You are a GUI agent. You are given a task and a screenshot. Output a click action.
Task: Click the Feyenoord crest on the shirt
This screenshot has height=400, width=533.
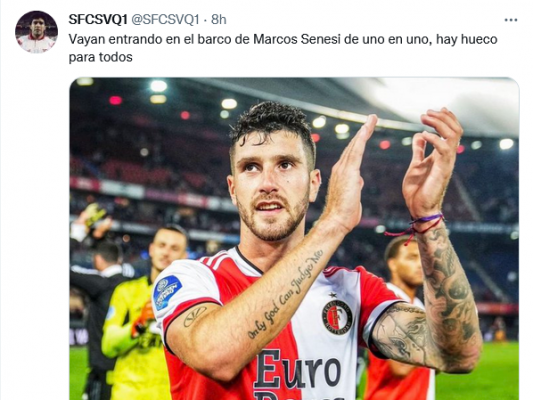point(337,316)
